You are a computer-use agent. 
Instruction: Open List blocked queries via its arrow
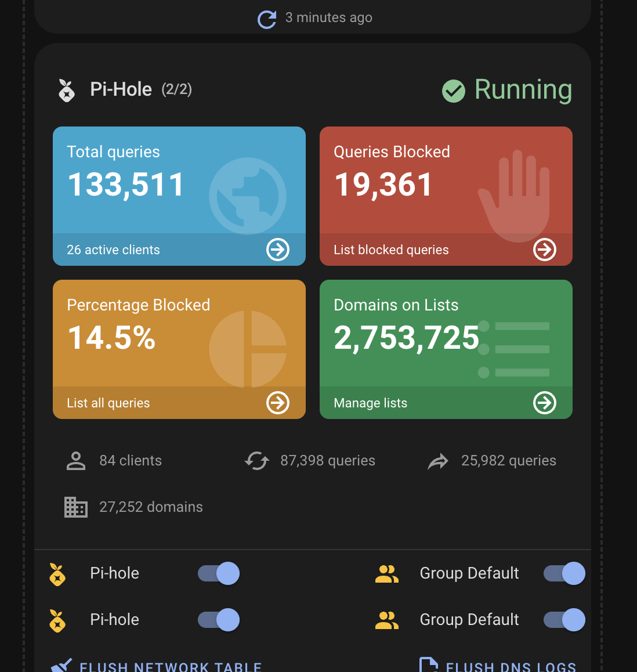(x=544, y=250)
